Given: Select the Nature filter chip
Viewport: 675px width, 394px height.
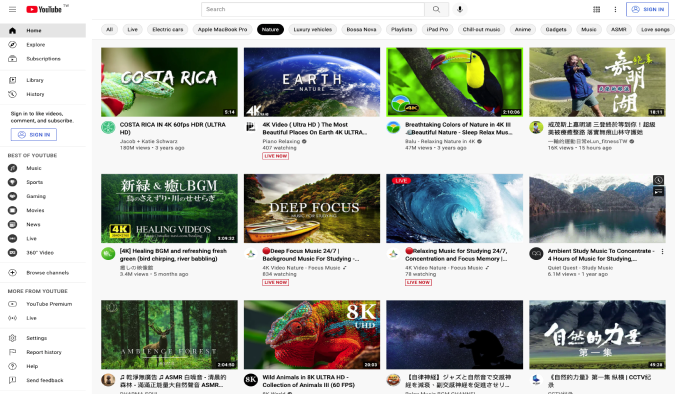Looking at the screenshot, I should pyautogui.click(x=270, y=30).
